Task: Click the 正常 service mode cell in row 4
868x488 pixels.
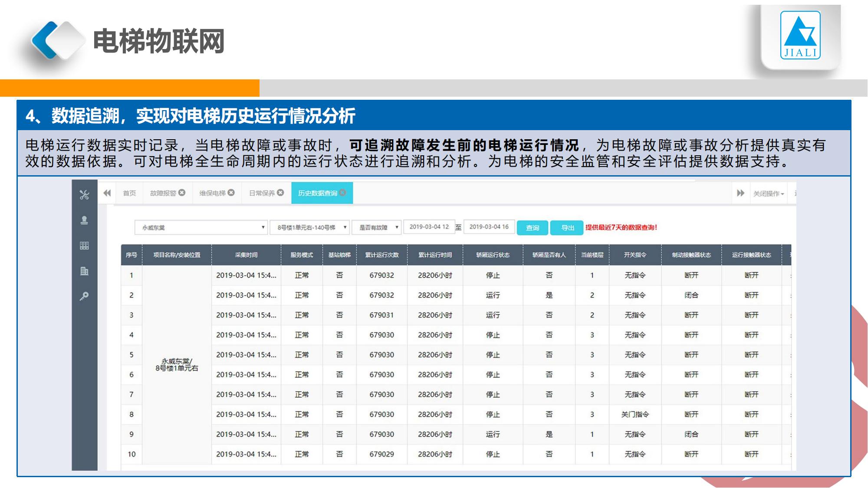Action: pos(302,335)
